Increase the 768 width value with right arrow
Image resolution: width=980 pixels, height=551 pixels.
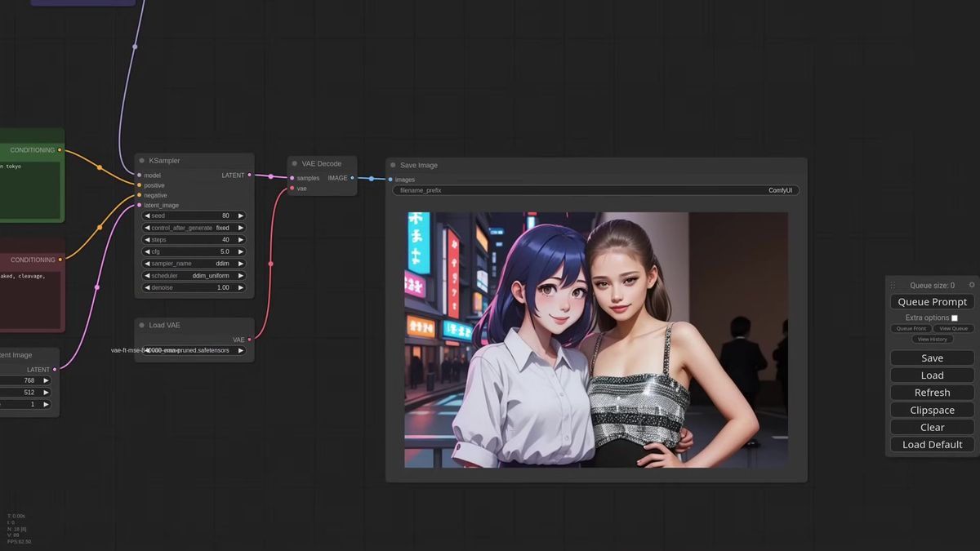46,380
